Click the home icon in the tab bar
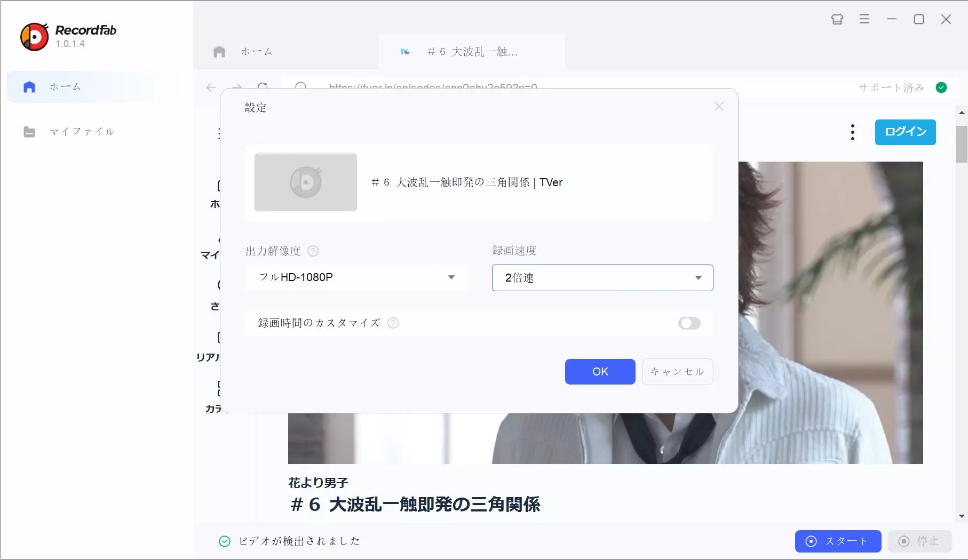Screen dimensions: 968x560 click(x=219, y=52)
